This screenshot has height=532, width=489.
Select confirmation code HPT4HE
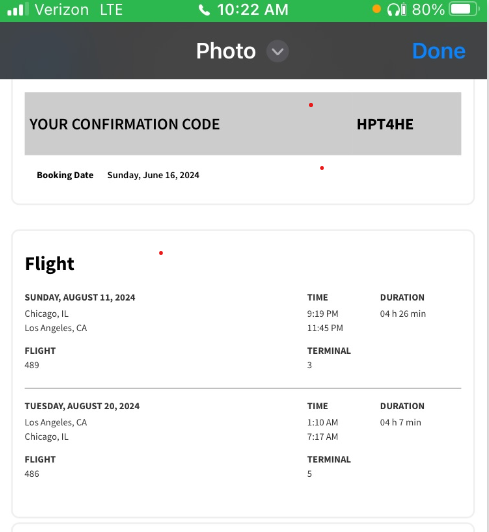pyautogui.click(x=385, y=124)
